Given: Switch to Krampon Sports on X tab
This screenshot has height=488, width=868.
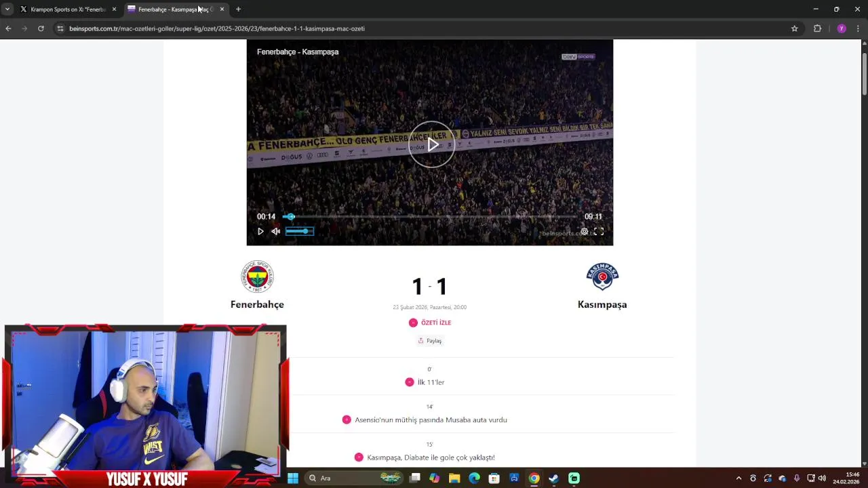Looking at the screenshot, I should (68, 9).
